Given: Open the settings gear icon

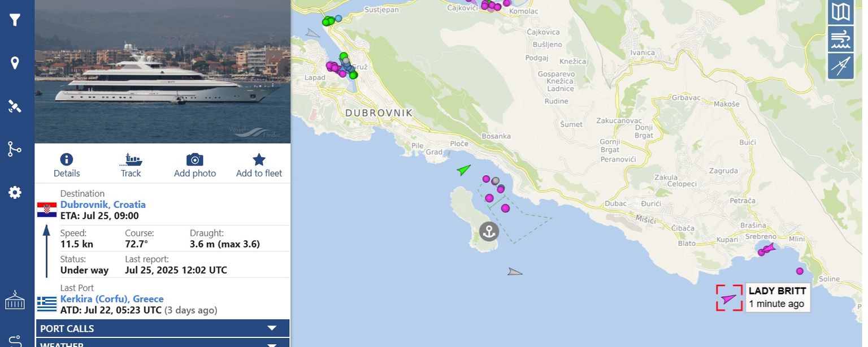Looking at the screenshot, I should [x=15, y=192].
